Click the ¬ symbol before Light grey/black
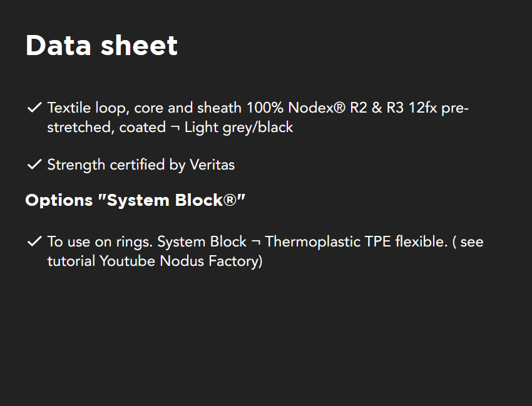 [x=176, y=128]
